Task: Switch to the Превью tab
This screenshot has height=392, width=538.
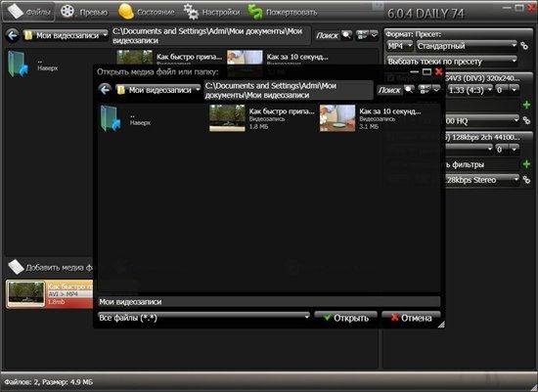Action: coord(84,12)
